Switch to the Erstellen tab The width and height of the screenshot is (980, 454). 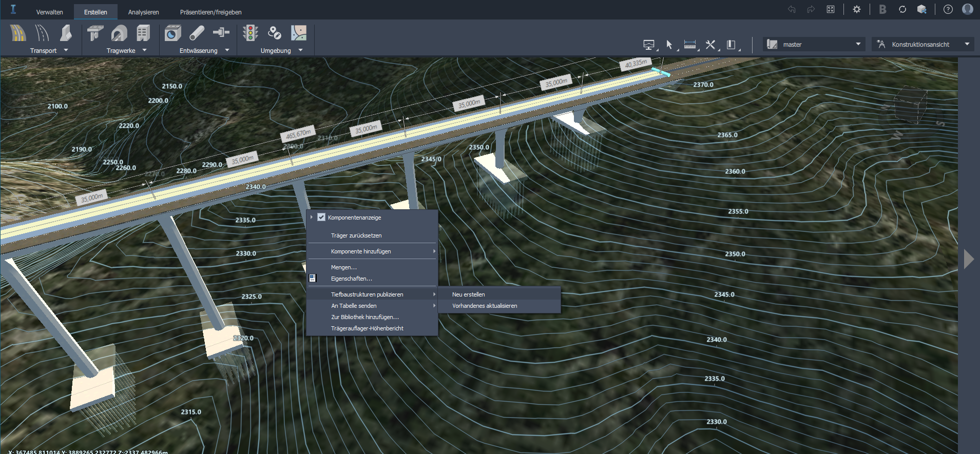pyautogui.click(x=95, y=12)
